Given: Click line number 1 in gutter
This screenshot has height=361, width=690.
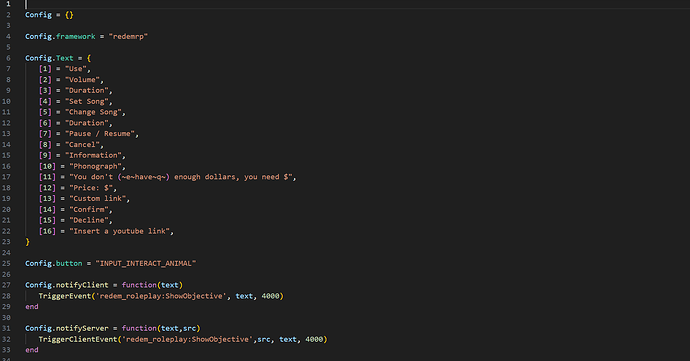Looking at the screenshot, I should [x=8, y=4].
